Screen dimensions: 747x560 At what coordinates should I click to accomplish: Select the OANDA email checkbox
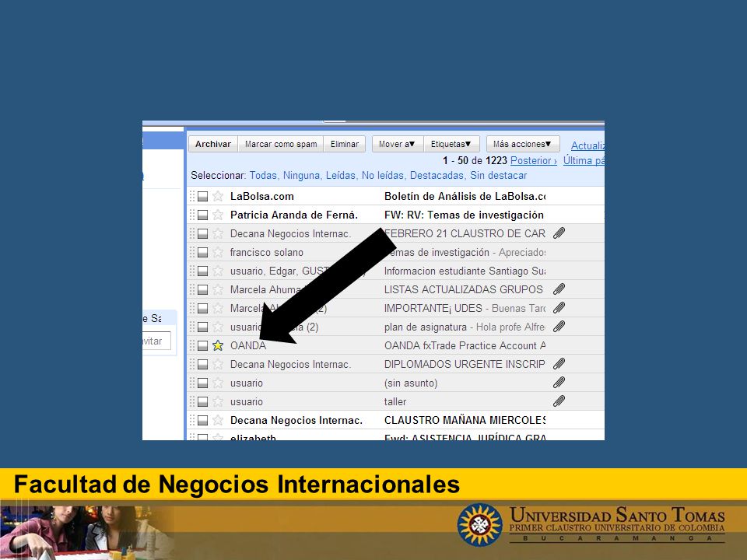tap(202, 345)
